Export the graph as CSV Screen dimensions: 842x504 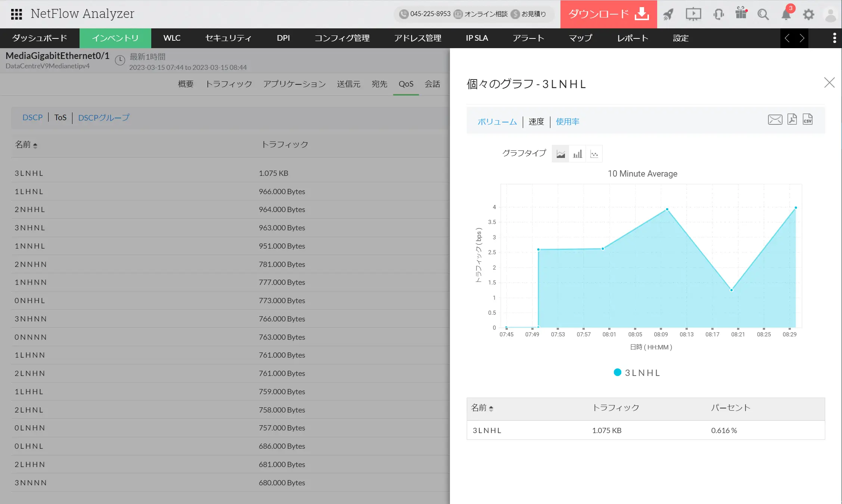pos(808,119)
